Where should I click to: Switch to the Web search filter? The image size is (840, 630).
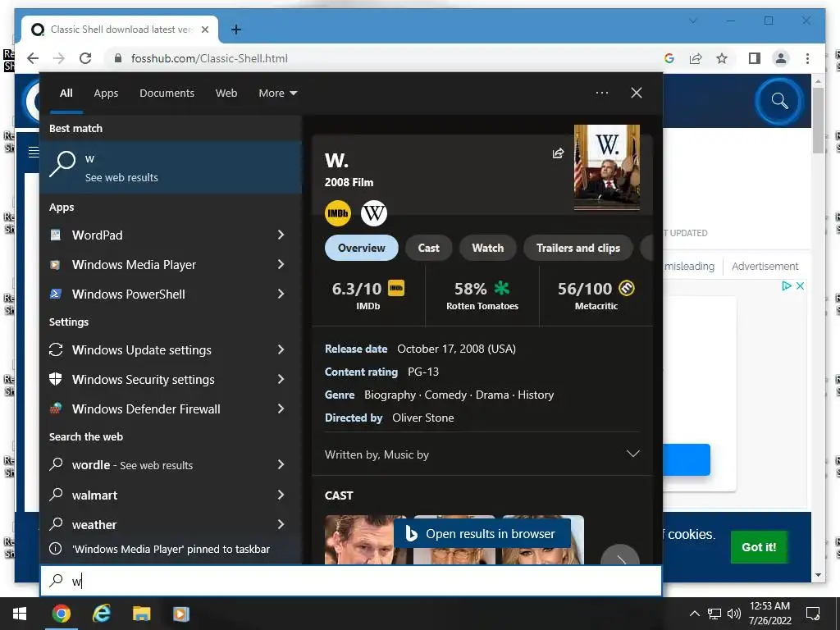click(x=226, y=94)
